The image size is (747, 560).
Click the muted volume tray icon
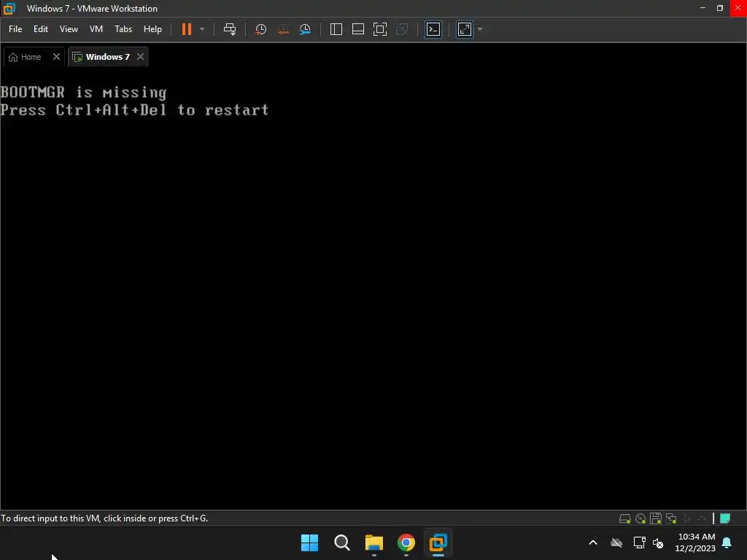point(658,542)
